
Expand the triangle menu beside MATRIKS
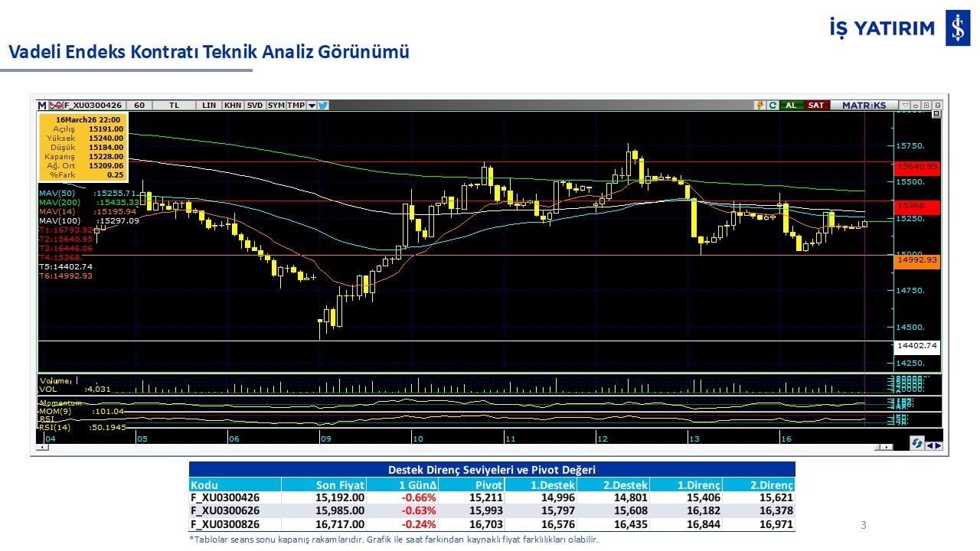click(x=906, y=106)
